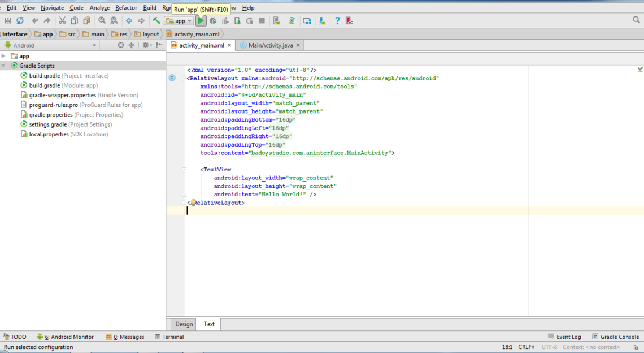The image size is (644, 353).
Task: Open the Refactor menu
Action: click(x=126, y=8)
